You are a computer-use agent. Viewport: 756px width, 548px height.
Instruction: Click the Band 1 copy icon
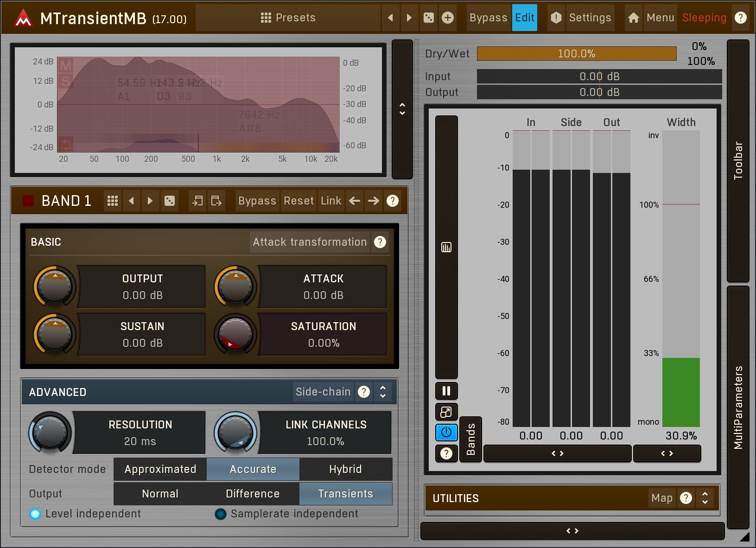[x=197, y=201]
